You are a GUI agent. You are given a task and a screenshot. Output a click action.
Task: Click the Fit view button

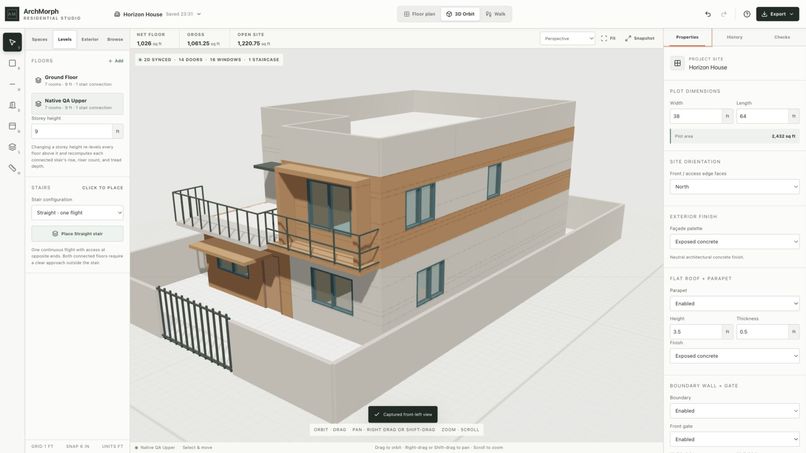[x=608, y=39]
